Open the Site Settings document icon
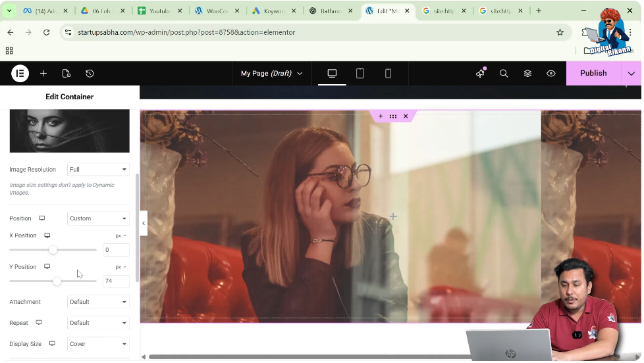644x363 pixels. coord(67,74)
